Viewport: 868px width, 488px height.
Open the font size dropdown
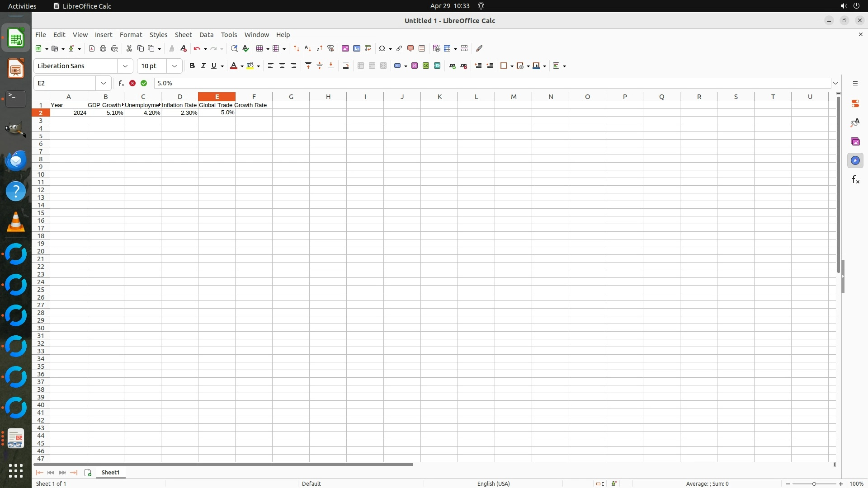174,66
